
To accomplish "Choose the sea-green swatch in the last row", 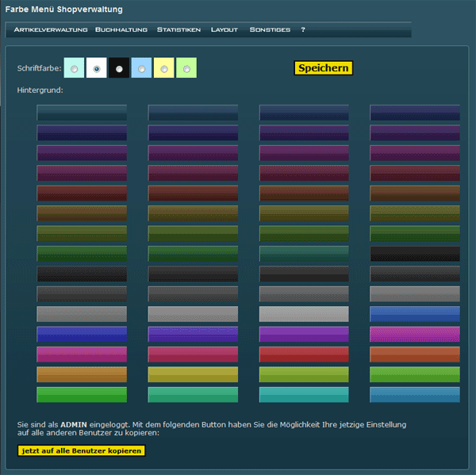I will [x=193, y=395].
